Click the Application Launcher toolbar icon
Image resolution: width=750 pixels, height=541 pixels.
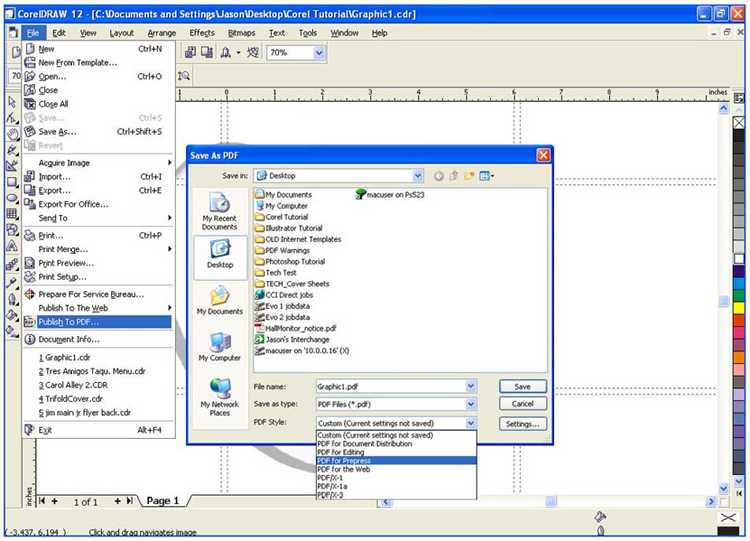[226, 52]
